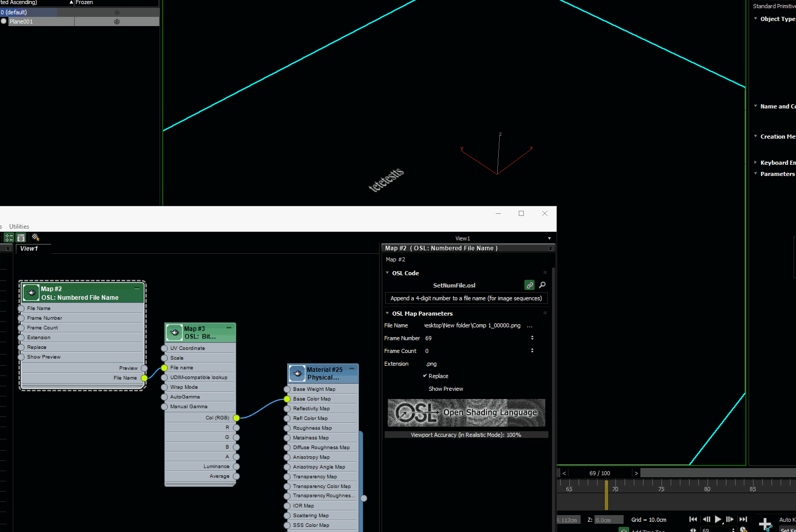Click the Map #3 sphere preview icon
Screen dimensions: 796x532
[174, 332]
